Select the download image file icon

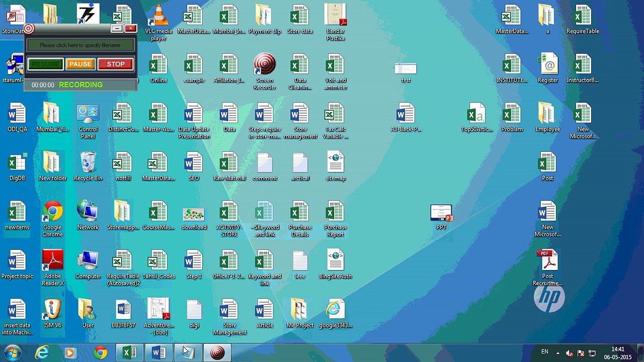tap(194, 219)
